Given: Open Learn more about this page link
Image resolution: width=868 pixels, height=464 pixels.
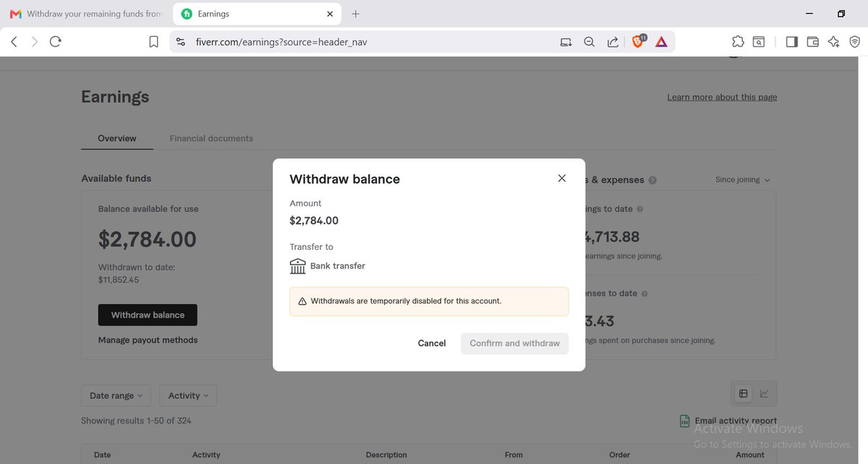Looking at the screenshot, I should [x=722, y=97].
